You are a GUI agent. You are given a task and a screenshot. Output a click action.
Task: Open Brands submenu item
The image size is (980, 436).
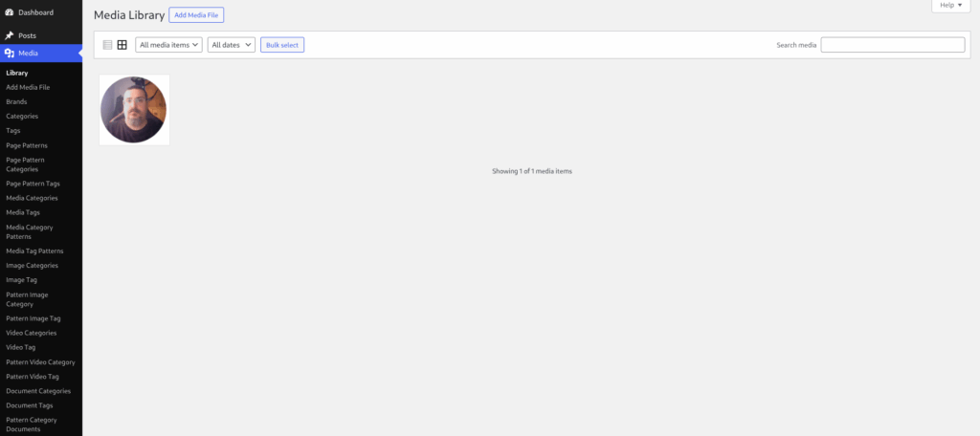coord(17,101)
